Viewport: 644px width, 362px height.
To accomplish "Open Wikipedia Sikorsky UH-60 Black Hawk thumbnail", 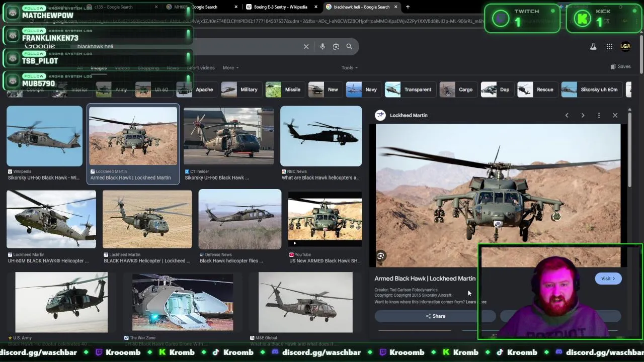I will [44, 136].
